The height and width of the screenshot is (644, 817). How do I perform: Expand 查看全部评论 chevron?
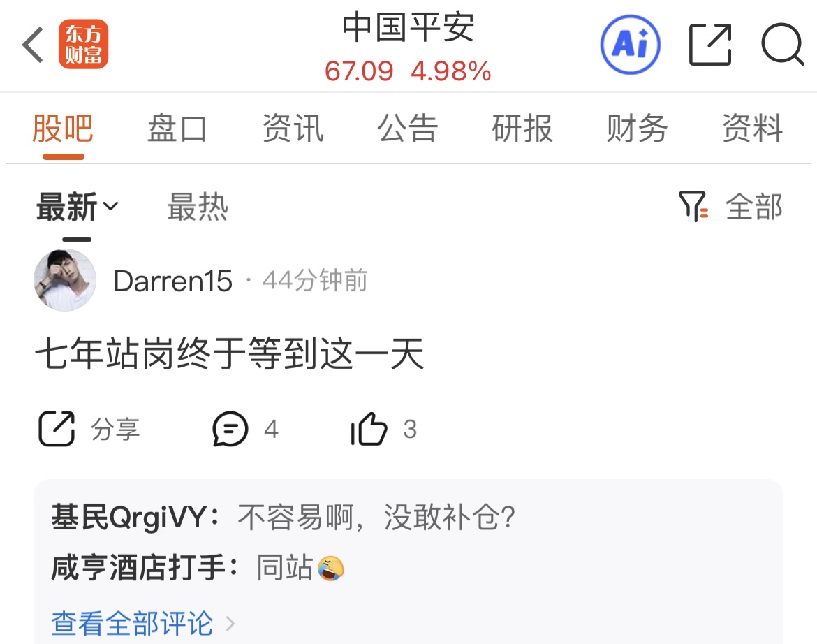[230, 623]
